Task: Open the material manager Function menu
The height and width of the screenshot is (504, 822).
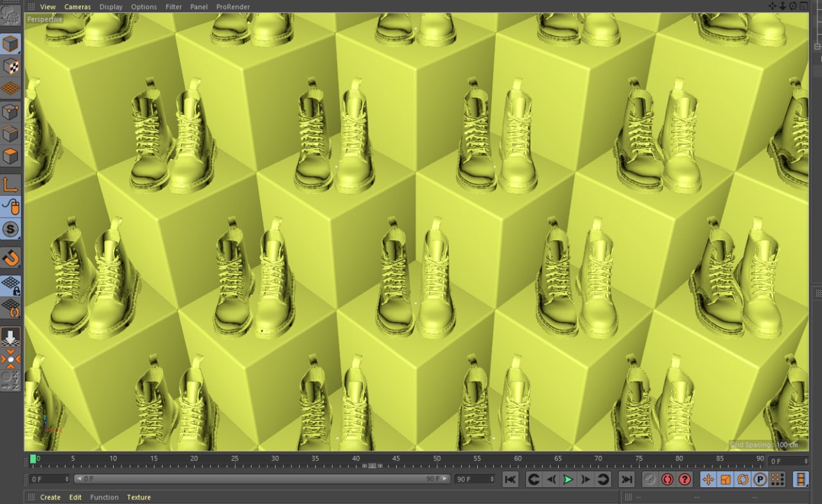Action: pos(104,497)
